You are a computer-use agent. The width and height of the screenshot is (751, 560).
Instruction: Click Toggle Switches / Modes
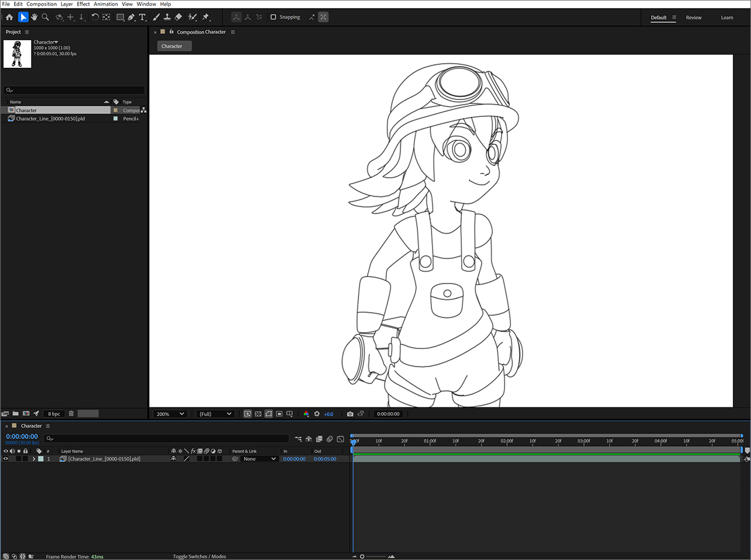(199, 556)
